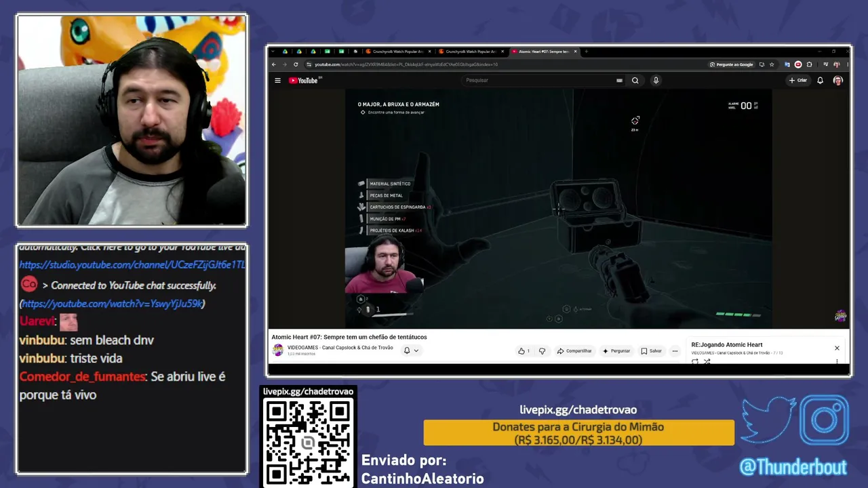Click the Compartilhar share button
The height and width of the screenshot is (488, 868).
(574, 351)
